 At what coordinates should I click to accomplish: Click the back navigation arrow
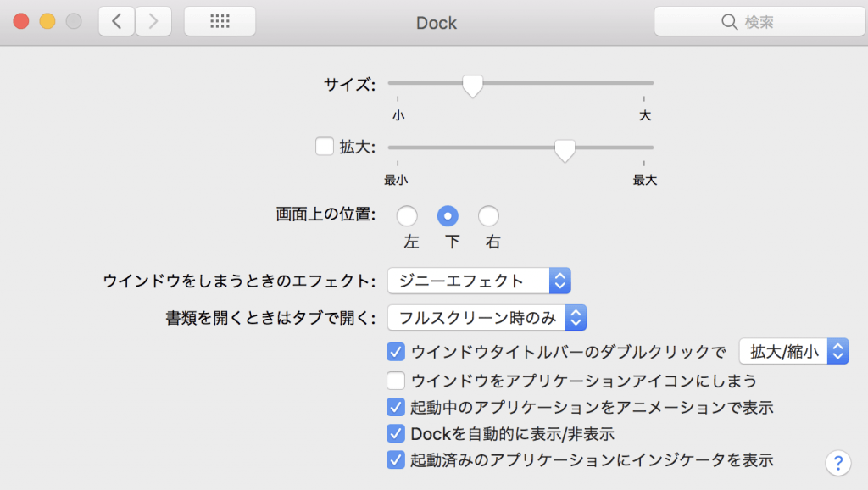(116, 20)
